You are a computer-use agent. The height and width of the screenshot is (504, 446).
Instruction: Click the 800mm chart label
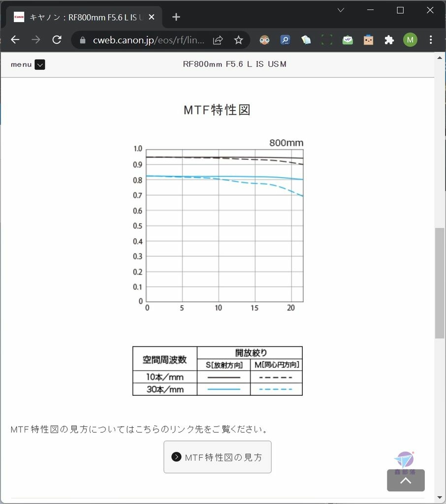[286, 143]
